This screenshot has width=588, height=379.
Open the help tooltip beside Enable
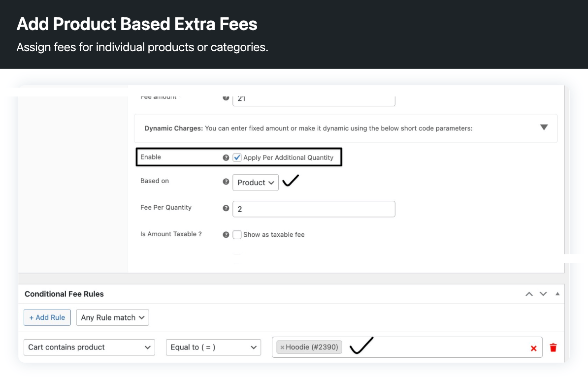[226, 157]
